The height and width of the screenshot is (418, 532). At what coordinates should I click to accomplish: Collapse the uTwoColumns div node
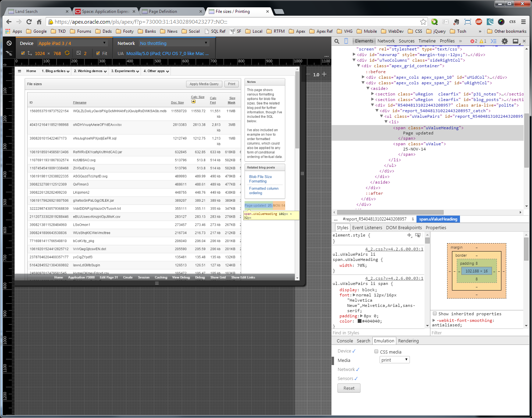354,60
